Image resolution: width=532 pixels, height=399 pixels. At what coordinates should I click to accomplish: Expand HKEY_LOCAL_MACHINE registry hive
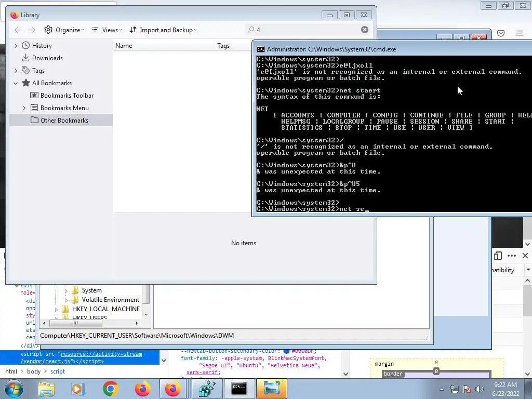56,310
